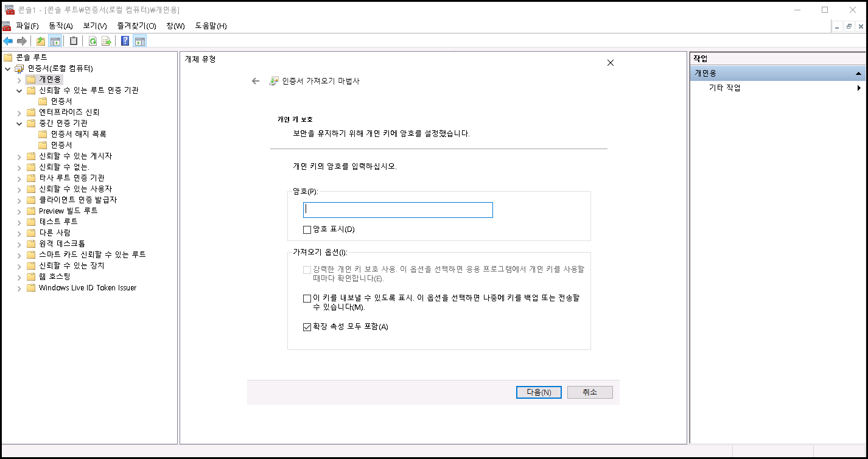This screenshot has width=868, height=459.
Task: Expand the 스마트 카드 신뢰할 수 있는 루트 node
Action: tap(19, 254)
